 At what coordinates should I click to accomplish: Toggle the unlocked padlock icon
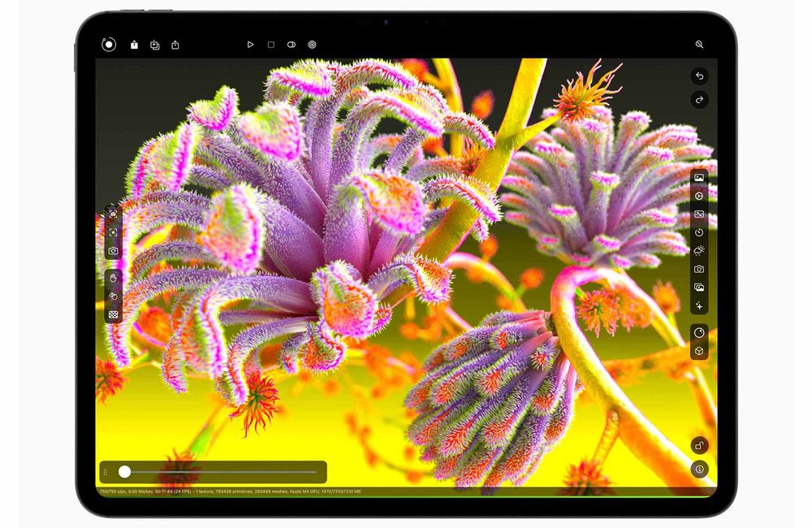(700, 446)
